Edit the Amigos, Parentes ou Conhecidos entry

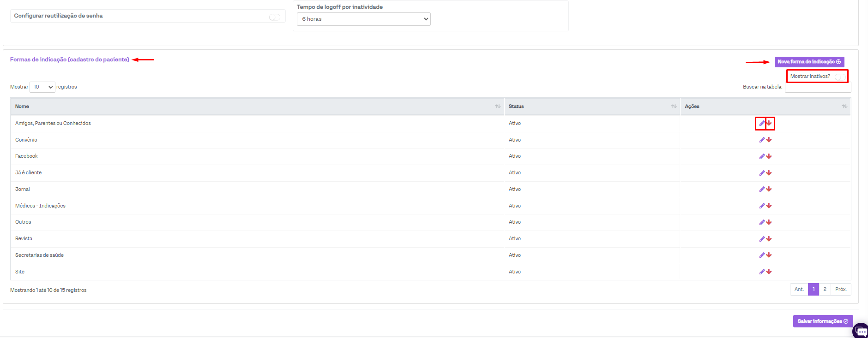pyautogui.click(x=761, y=124)
